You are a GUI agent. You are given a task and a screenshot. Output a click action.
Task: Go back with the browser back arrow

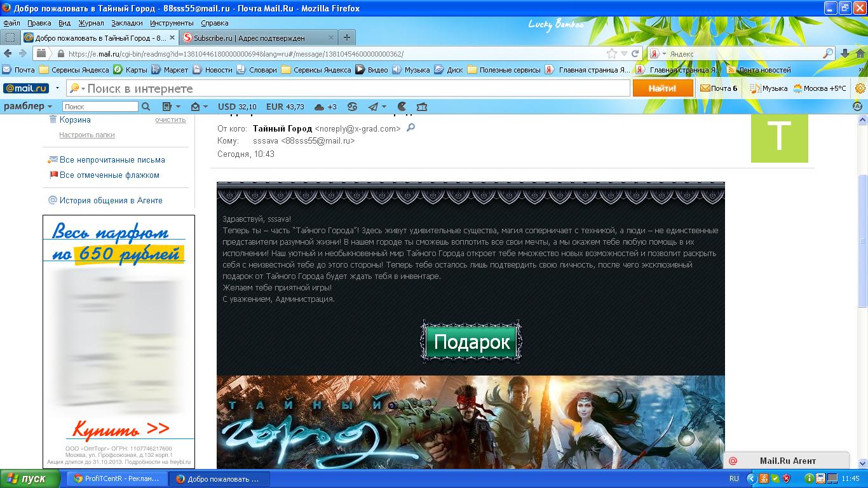[x=8, y=54]
